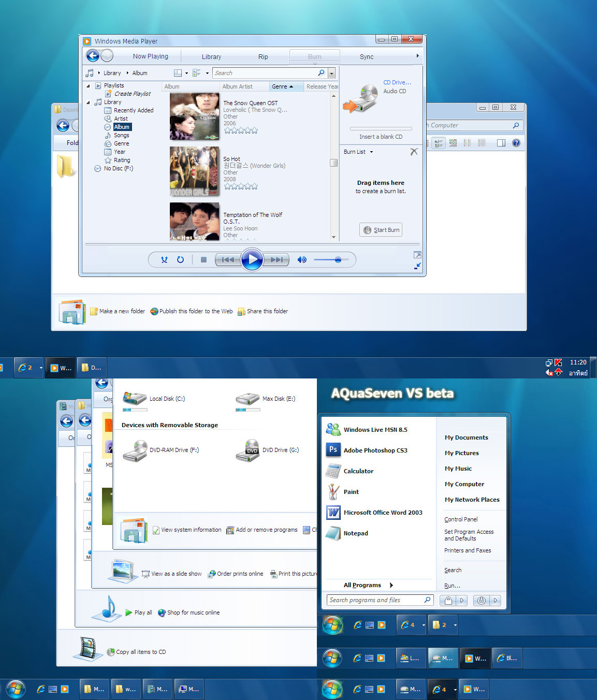The width and height of the screenshot is (597, 700).
Task: Launch Notepad from the Start menu
Action: click(347, 533)
